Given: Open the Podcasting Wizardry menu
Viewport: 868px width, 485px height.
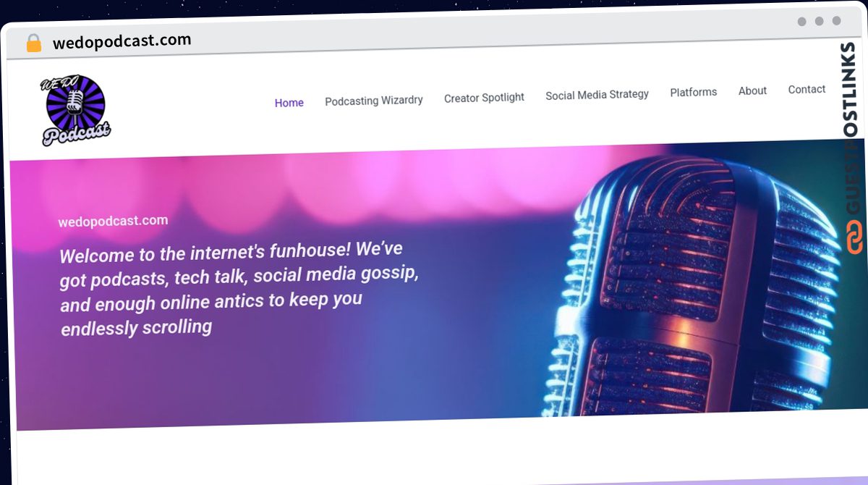Looking at the screenshot, I should [374, 101].
